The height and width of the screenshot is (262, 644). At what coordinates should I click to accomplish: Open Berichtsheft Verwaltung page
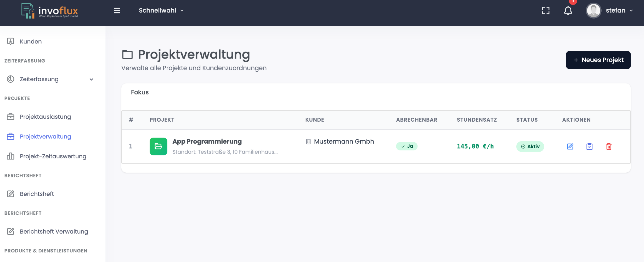tap(54, 231)
